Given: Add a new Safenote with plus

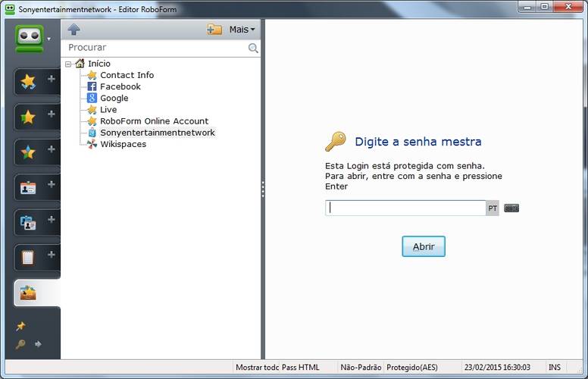Looking at the screenshot, I should [52, 255].
